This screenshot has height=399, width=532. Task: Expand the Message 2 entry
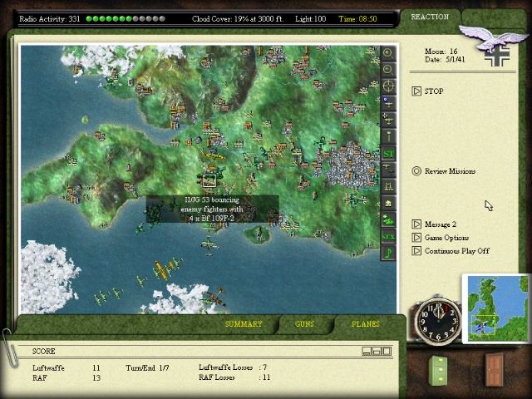(440, 224)
